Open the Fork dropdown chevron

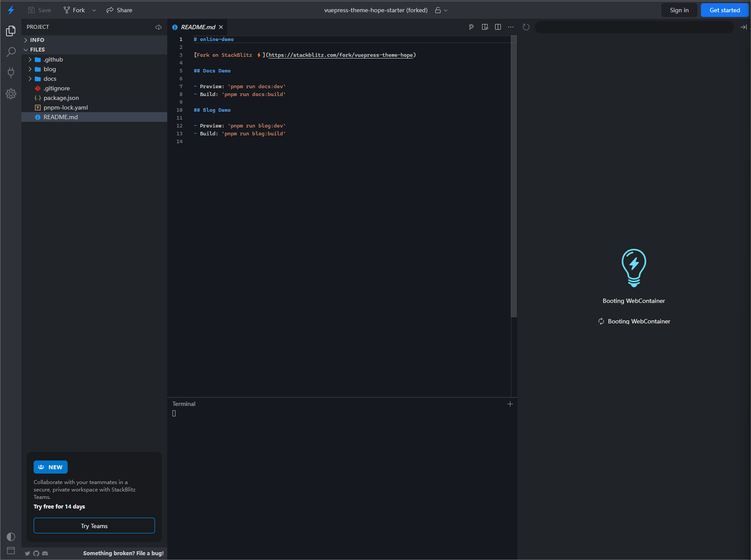(94, 10)
